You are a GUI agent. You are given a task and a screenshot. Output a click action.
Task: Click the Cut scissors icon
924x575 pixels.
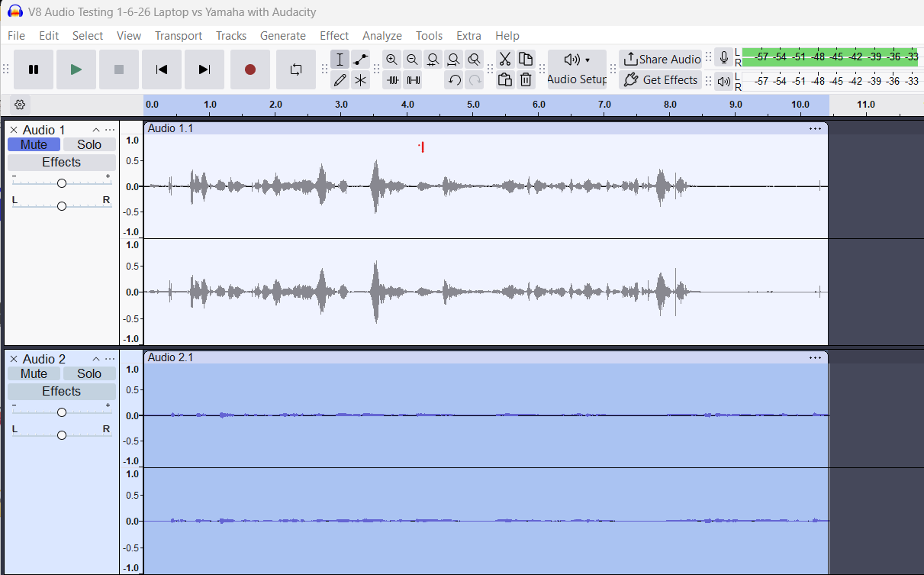(504, 60)
